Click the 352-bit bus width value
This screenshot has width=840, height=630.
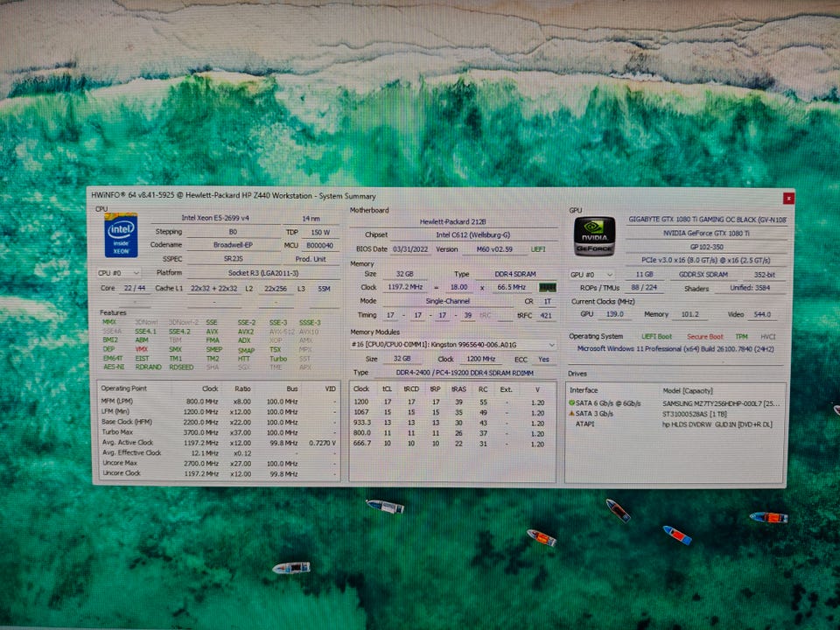[764, 275]
